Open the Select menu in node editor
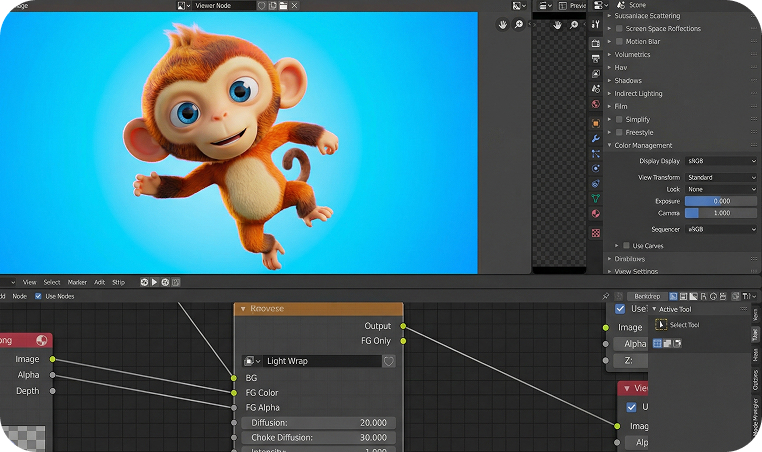762x452 pixels. pos(52,282)
